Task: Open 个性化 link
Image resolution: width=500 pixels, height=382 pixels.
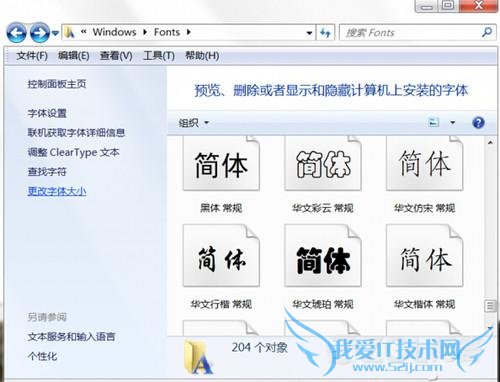Action: click(x=42, y=356)
